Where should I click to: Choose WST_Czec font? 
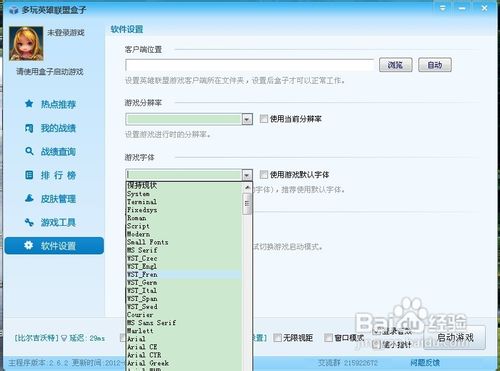pyautogui.click(x=184, y=258)
